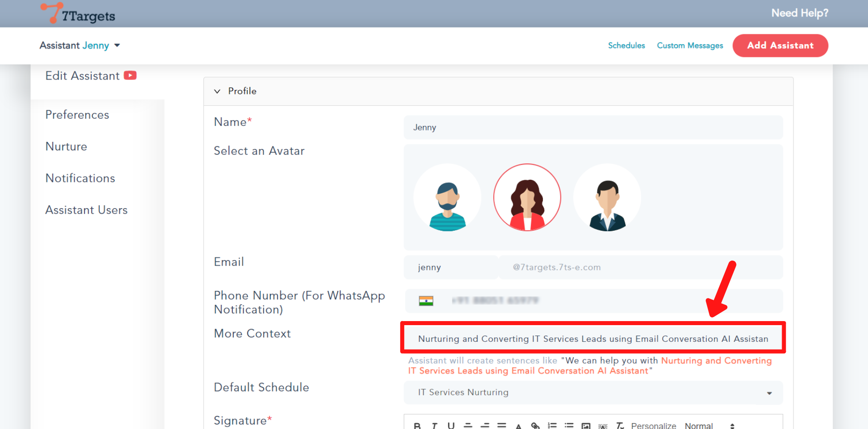
Task: Open the Assistant Jenny dropdown
Action: [x=80, y=46]
